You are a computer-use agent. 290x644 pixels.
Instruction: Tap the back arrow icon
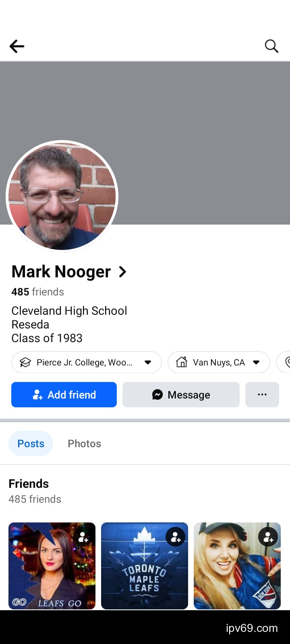[x=17, y=46]
